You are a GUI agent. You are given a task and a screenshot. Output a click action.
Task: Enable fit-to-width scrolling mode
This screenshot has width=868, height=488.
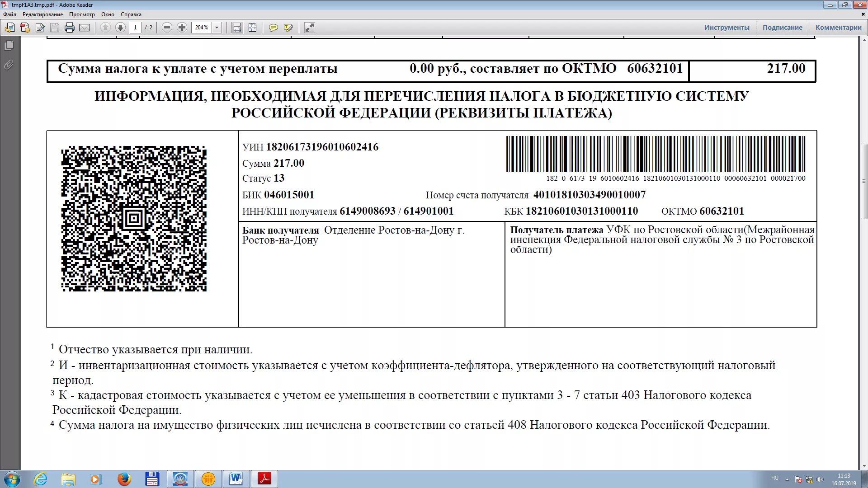pyautogui.click(x=237, y=28)
